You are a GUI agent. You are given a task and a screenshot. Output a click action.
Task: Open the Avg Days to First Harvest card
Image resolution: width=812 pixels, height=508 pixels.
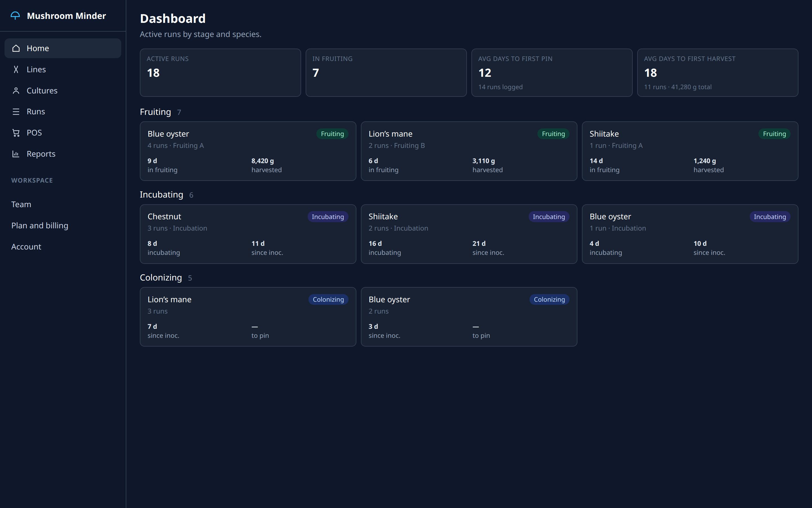point(717,73)
